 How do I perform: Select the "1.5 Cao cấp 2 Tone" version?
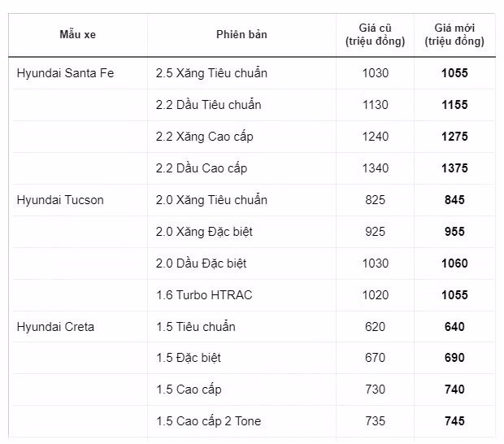tap(208, 421)
